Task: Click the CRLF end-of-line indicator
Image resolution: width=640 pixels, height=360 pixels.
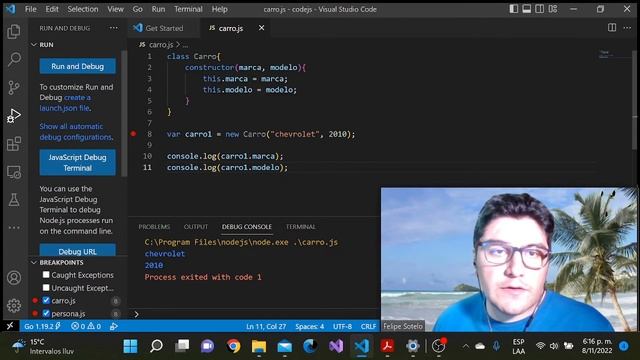Action: point(368,327)
